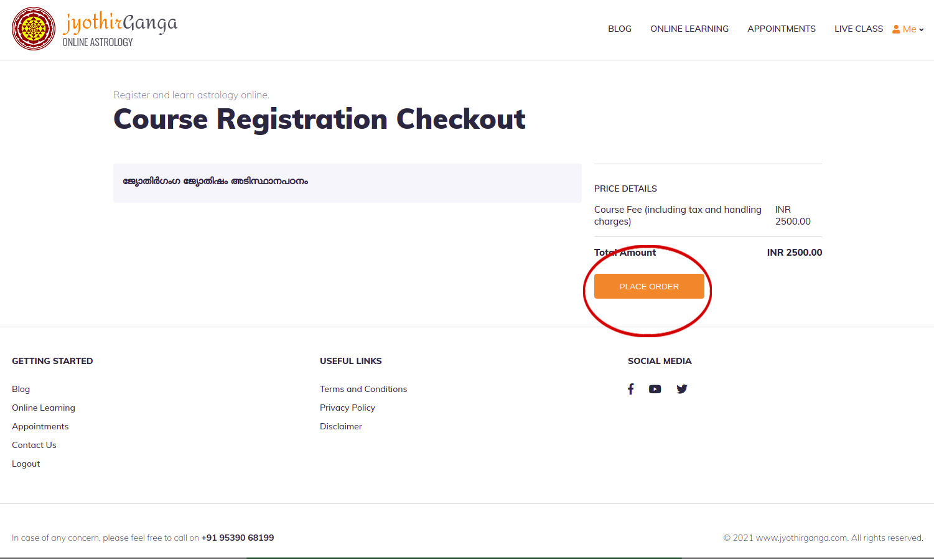The image size is (934, 560).
Task: Open the footer Appointments link
Action: pos(40,426)
